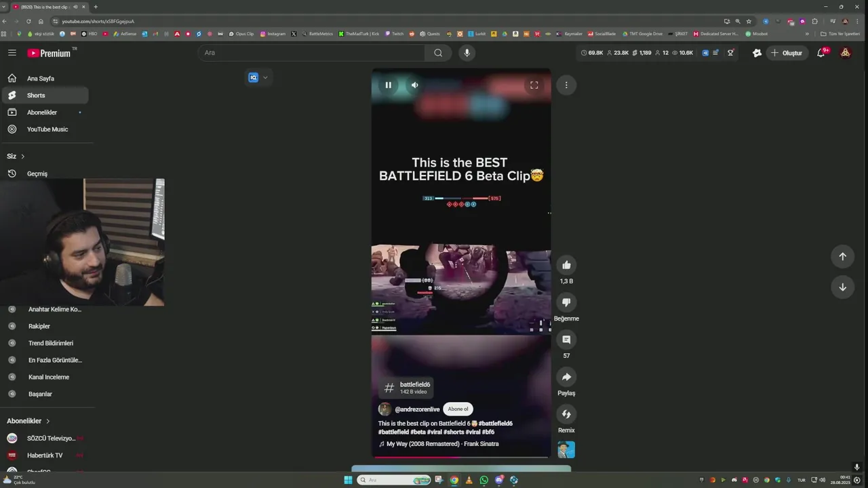Open Twitch bookmark
This screenshot has height=488, width=868.
[394, 33]
